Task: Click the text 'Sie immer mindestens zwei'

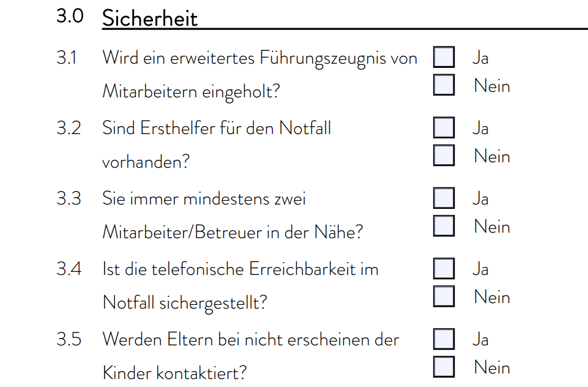Action: coord(204,198)
